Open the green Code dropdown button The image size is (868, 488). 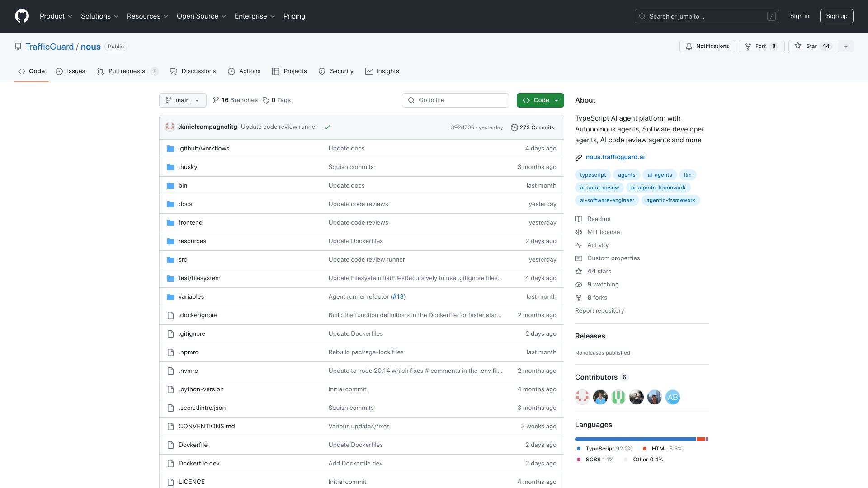coord(540,100)
